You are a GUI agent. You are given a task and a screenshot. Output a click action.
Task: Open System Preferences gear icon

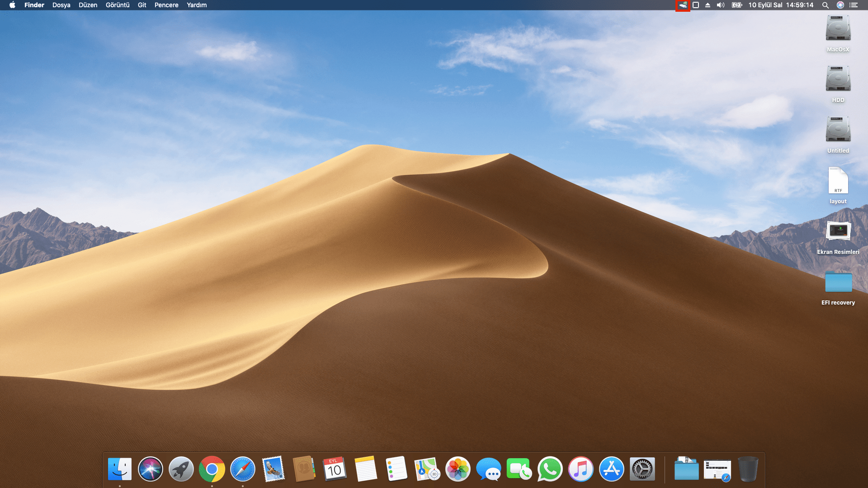(642, 469)
